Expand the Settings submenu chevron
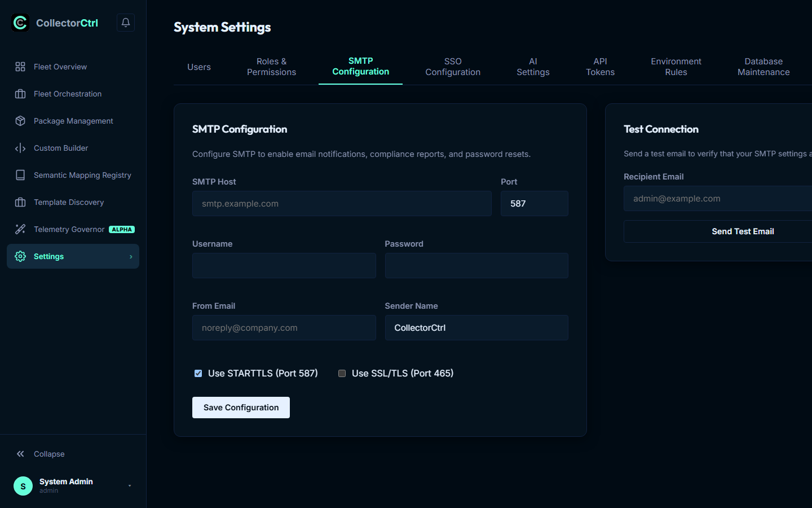Image resolution: width=812 pixels, height=508 pixels. pos(131,257)
